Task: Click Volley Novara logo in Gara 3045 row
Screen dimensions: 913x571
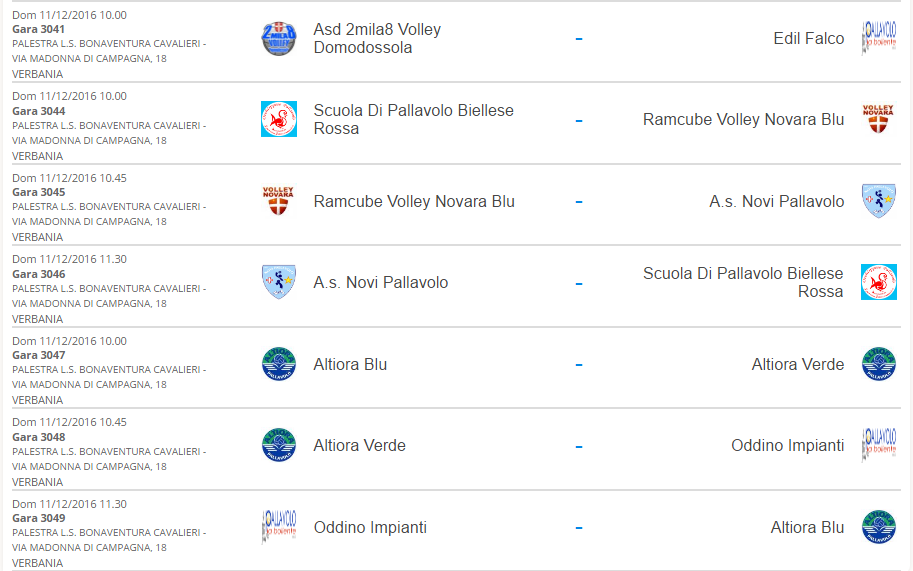Action: (279, 201)
